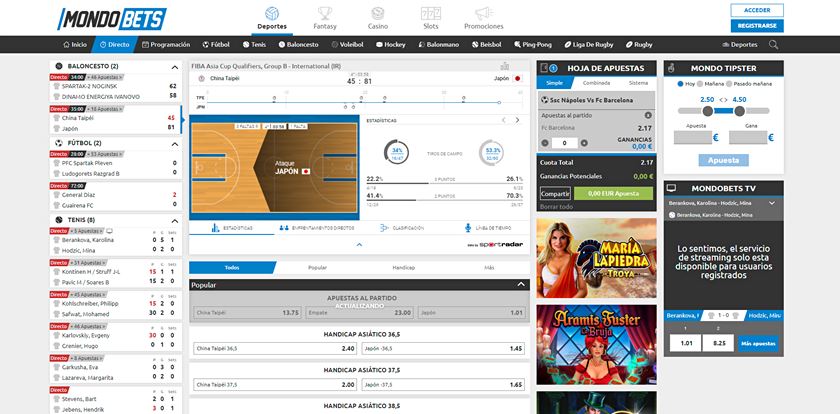Click the China Taipei team icon in header
Viewport: 840px width, 414px height.
pyautogui.click(x=201, y=78)
